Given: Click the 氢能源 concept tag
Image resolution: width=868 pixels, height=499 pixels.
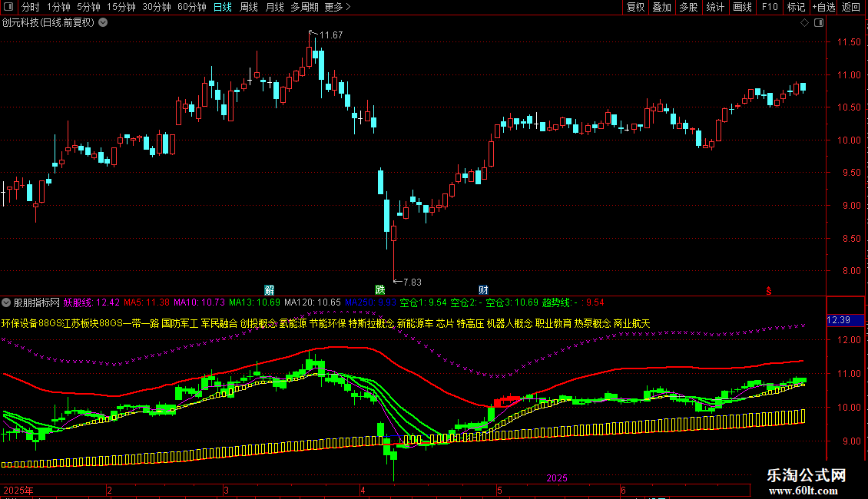Looking at the screenshot, I should click(293, 323).
